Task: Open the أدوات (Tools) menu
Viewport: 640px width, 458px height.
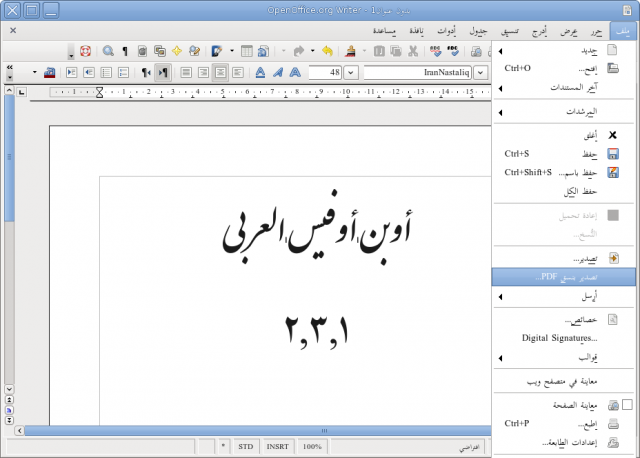Action: click(x=447, y=31)
